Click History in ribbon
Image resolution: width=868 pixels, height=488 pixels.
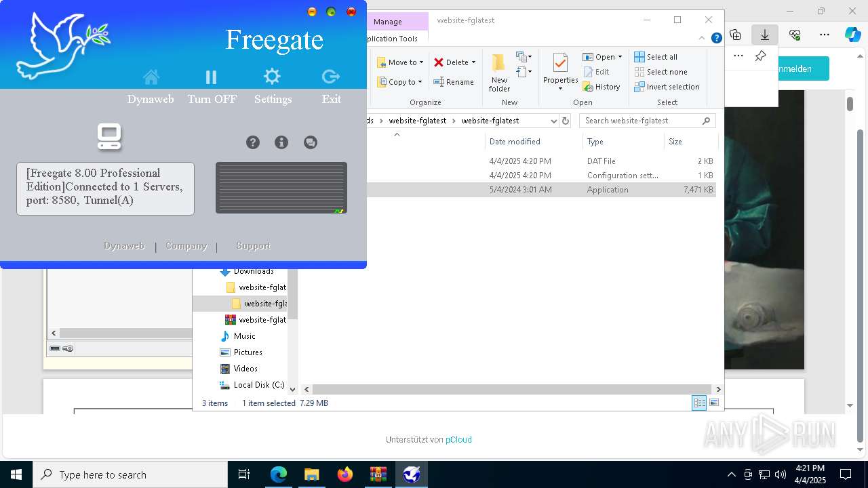601,87
